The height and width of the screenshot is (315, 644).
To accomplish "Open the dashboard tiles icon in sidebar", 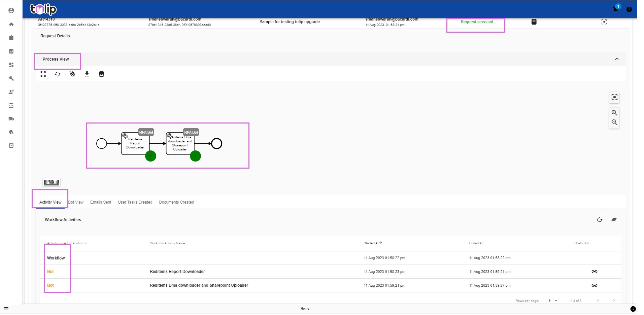I will (x=11, y=65).
